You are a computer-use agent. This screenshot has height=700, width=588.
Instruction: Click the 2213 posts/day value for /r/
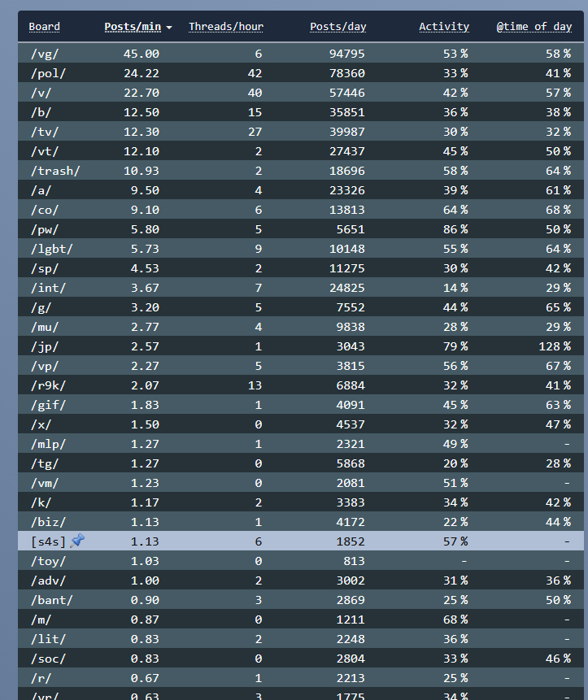coord(351,679)
